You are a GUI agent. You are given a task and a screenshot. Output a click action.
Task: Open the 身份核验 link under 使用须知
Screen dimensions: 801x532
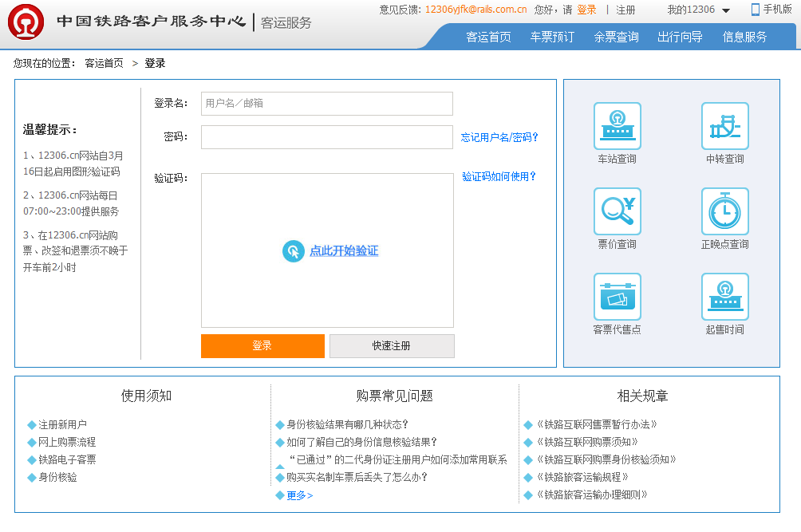57,478
